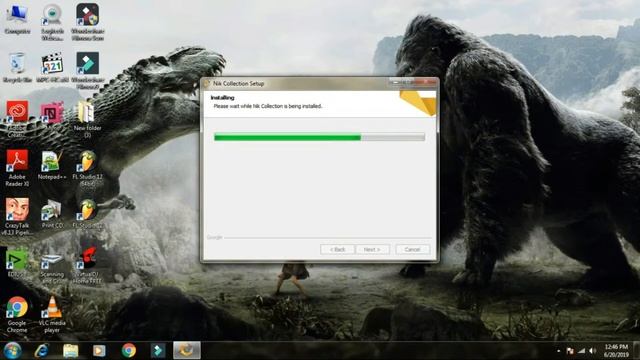The width and height of the screenshot is (640, 360).
Task: Open the Print CD shortcut
Action: click(52, 213)
